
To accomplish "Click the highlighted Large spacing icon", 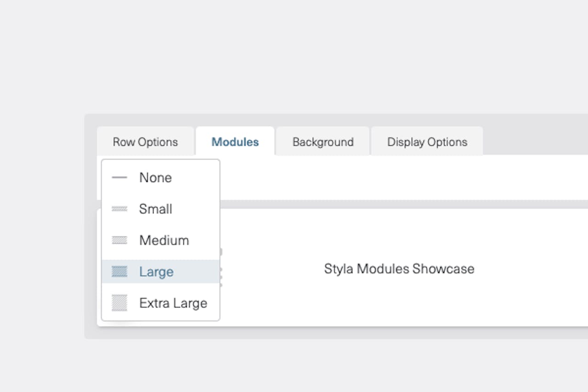I will pyautogui.click(x=119, y=272).
